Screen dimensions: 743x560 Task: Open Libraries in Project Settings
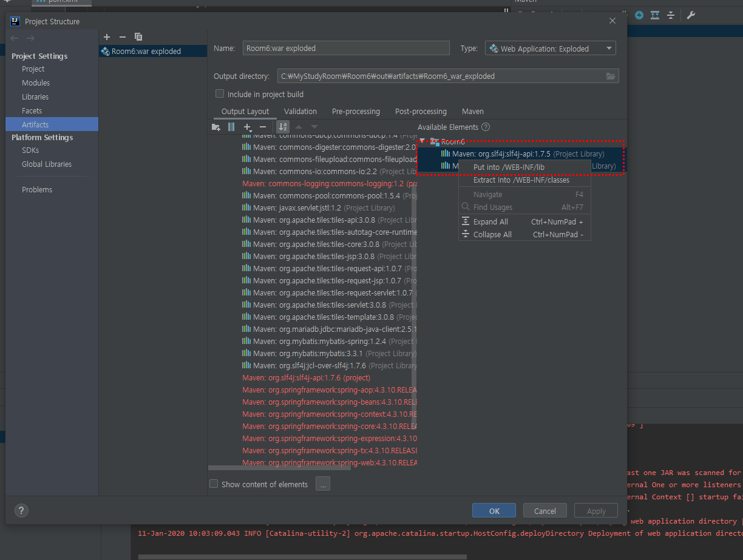pos(35,96)
